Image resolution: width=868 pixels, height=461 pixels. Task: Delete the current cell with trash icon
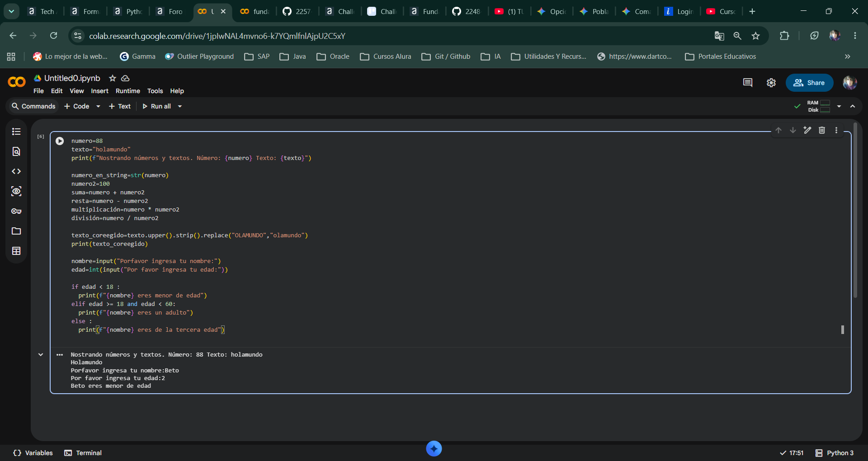[822, 130]
